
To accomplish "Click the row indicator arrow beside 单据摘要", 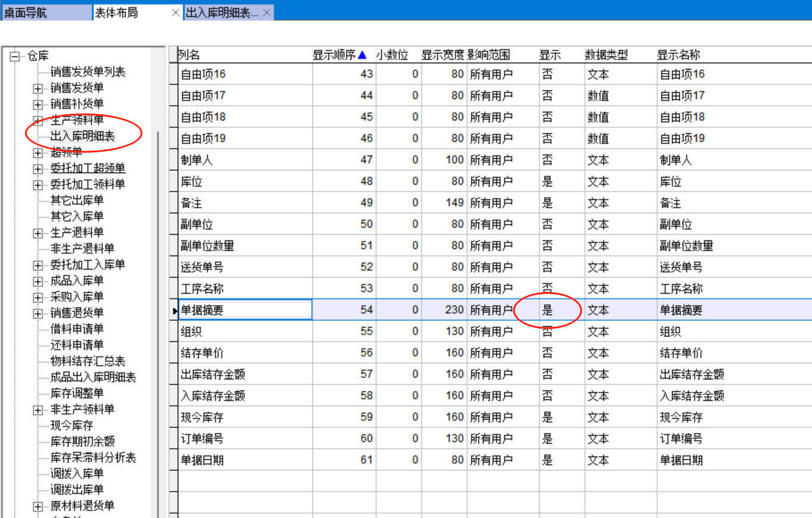I will [x=174, y=310].
